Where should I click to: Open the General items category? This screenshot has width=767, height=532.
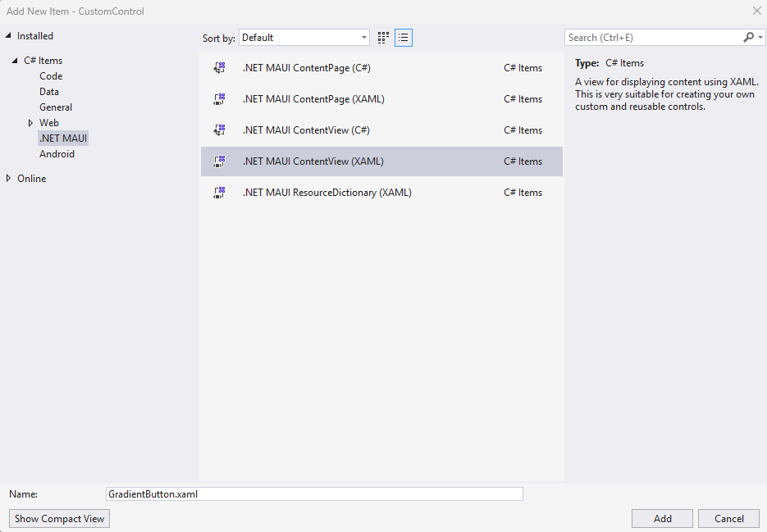pyautogui.click(x=55, y=107)
